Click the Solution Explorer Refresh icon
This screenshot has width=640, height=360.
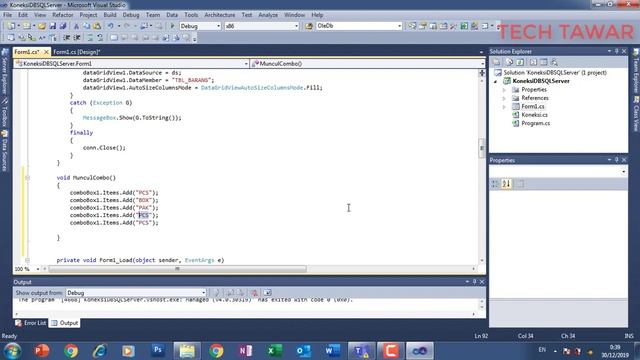coord(520,62)
